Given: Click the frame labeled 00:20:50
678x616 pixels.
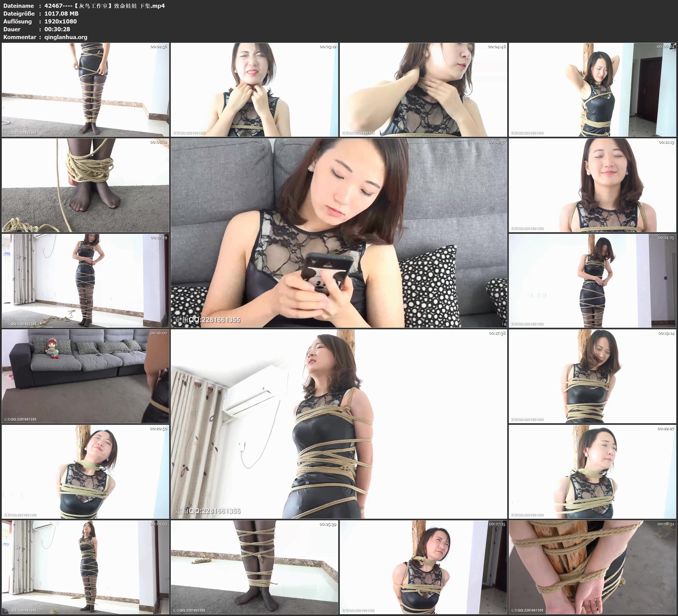Looking at the screenshot, I should click(85, 472).
